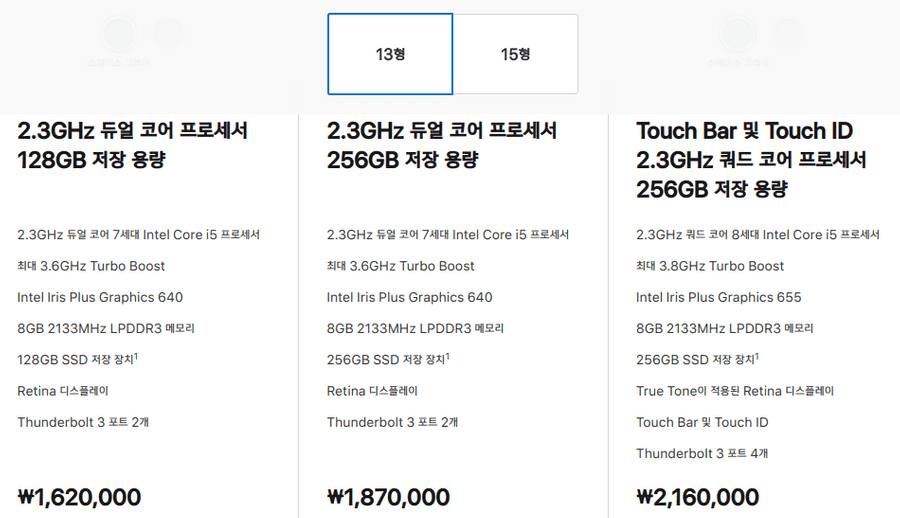The height and width of the screenshot is (518, 900).
Task: Pick the first faded color swatch above the Touch Bar model
Action: (x=737, y=33)
